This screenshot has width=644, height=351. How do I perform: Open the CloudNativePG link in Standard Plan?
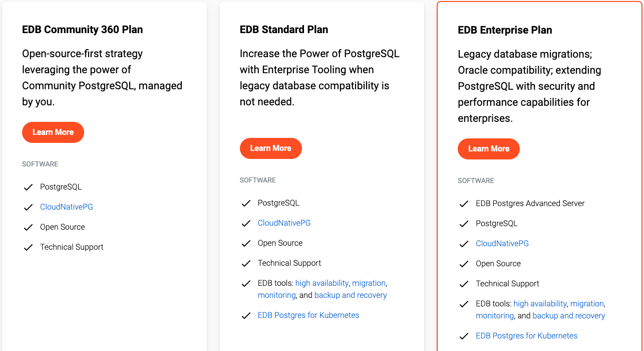(284, 223)
